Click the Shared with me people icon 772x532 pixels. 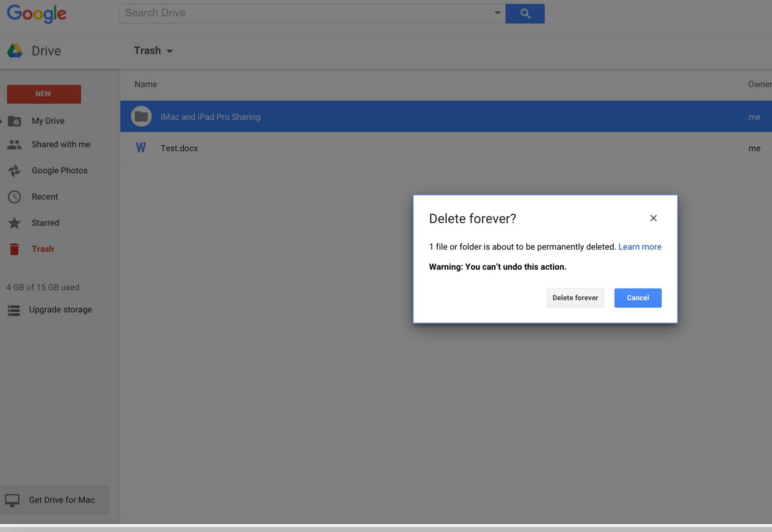coord(15,145)
